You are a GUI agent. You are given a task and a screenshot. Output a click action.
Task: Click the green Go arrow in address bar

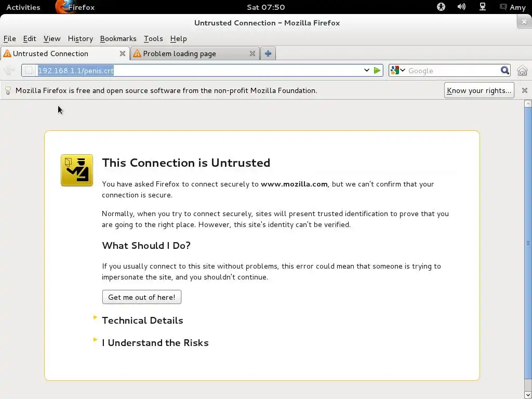pyautogui.click(x=377, y=71)
